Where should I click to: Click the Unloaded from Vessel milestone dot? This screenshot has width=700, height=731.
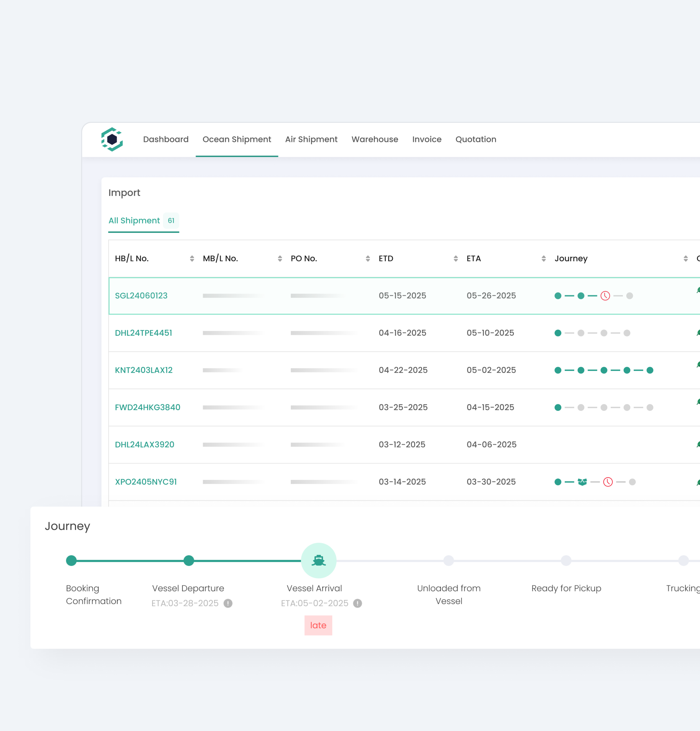(449, 560)
